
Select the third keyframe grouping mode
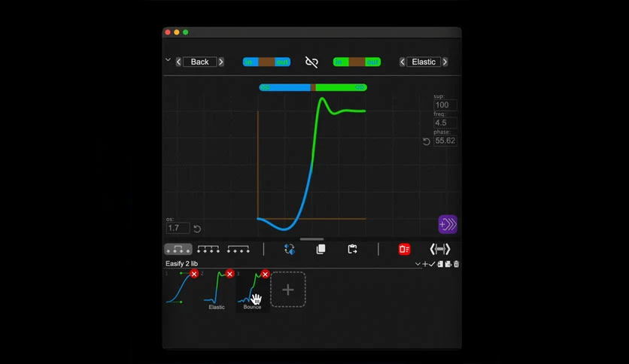238,249
